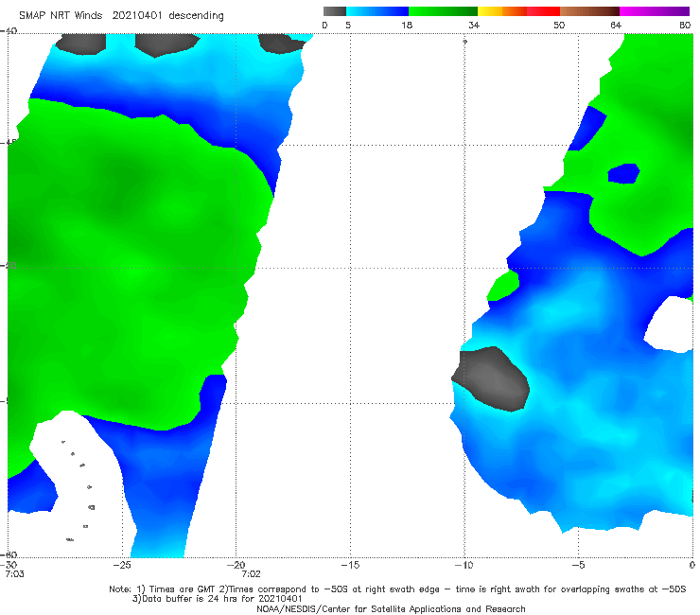Click the longitude axis label '-20'

236,565
